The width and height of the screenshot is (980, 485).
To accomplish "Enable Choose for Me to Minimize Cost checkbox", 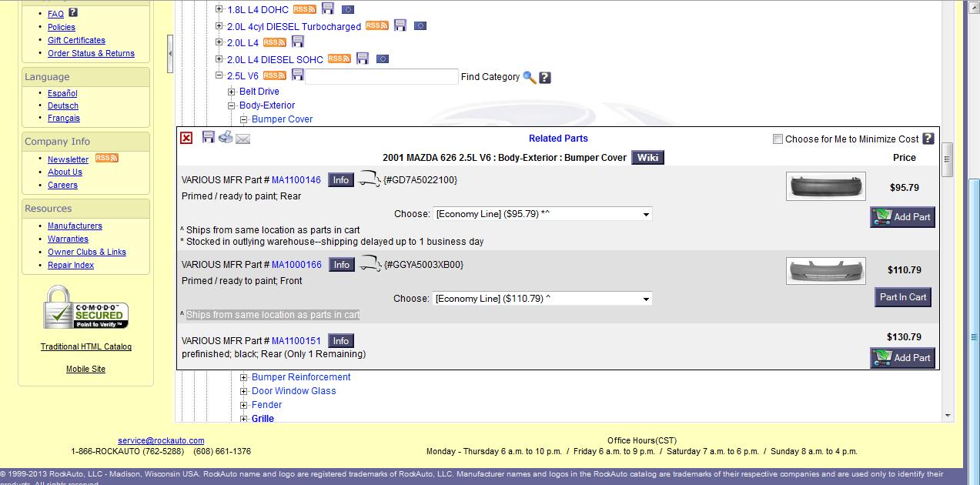I will [778, 139].
